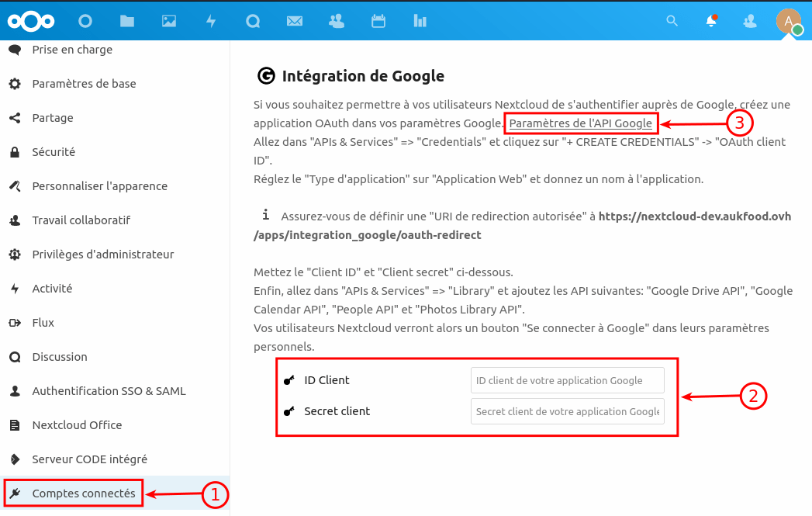Viewport: 812px width, 516px height.
Task: Click the ID Client input field
Action: click(x=567, y=380)
